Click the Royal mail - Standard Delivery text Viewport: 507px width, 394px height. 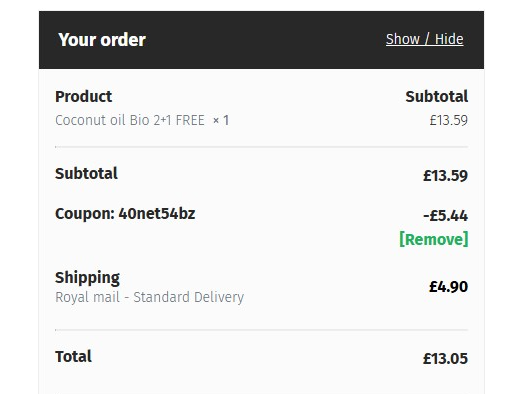[149, 297]
